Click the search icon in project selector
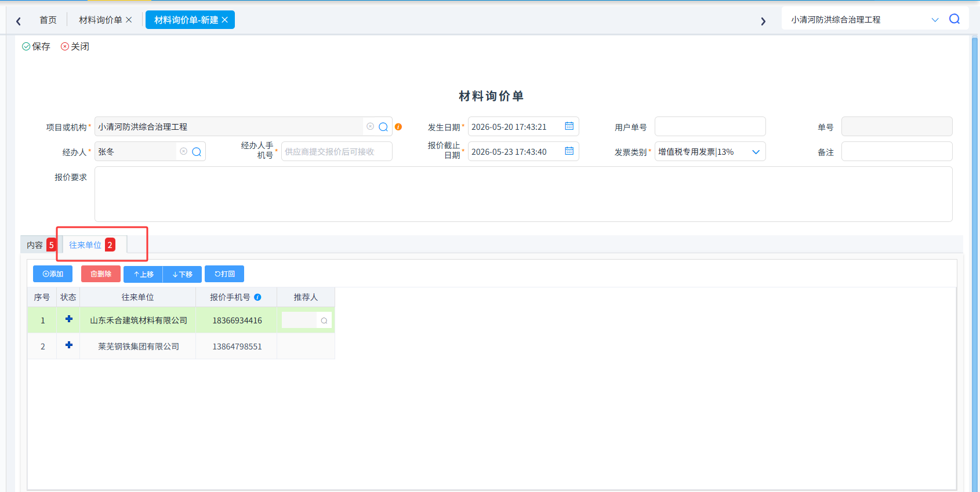 coord(954,19)
